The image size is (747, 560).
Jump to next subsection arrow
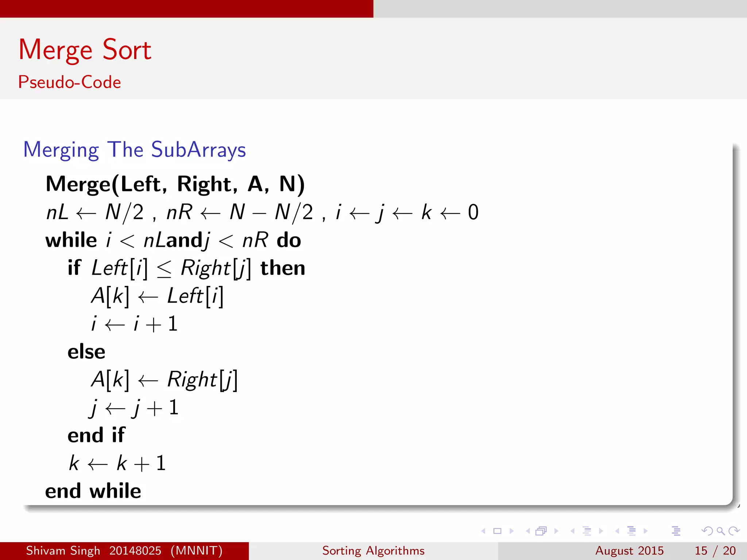pos(601,531)
